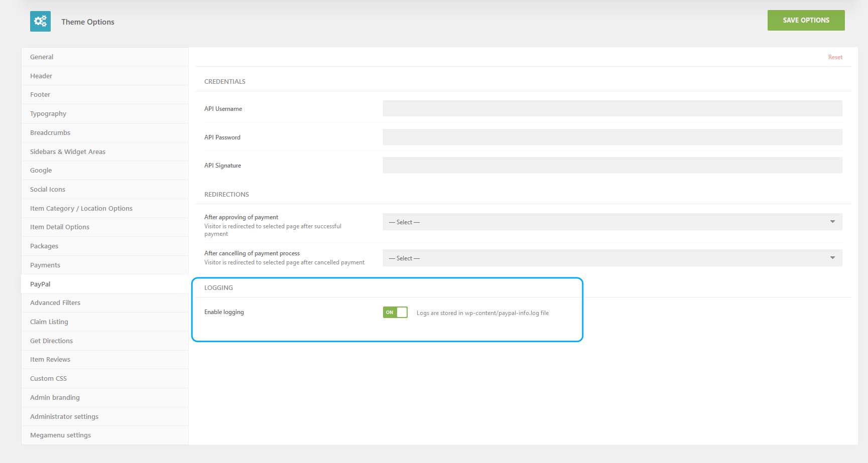Open Get Directions settings

(104, 341)
